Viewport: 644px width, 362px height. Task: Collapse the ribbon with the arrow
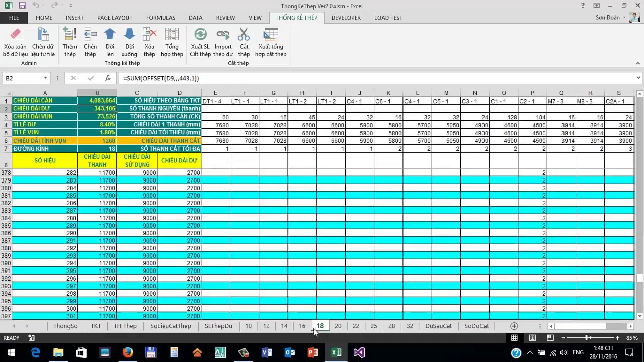coord(638,63)
